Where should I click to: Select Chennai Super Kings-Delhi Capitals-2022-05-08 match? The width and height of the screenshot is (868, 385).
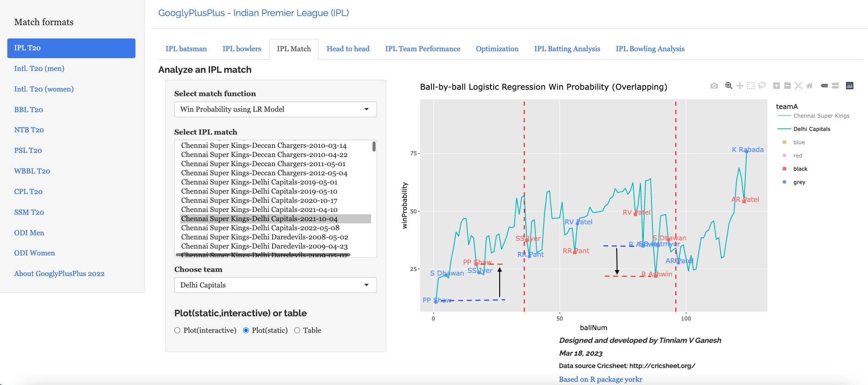coord(260,228)
